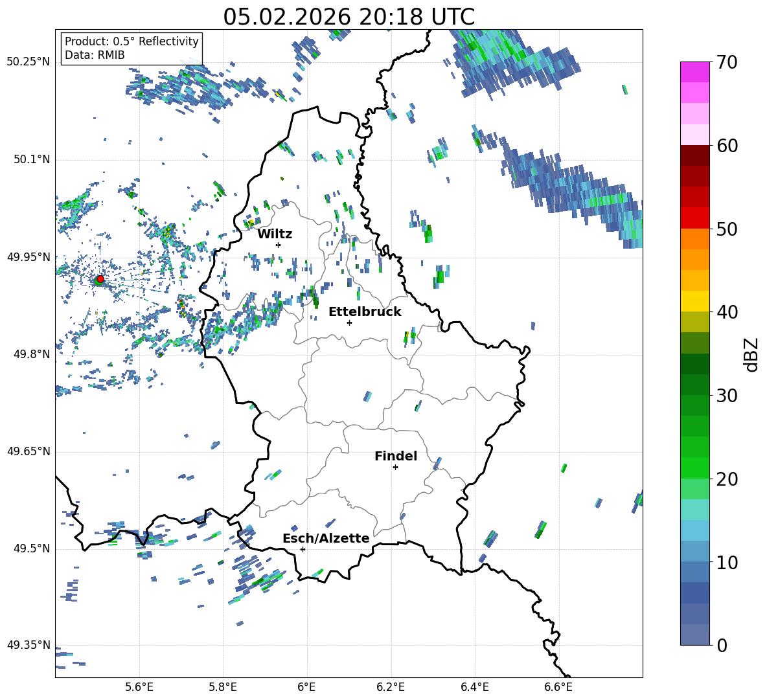Click the colorbar tick label 30

click(726, 396)
